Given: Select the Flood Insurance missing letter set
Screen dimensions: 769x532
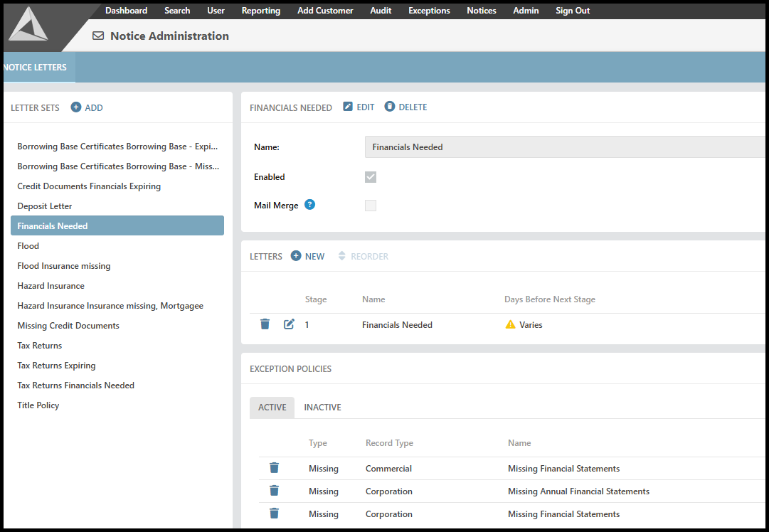Looking at the screenshot, I should (64, 266).
